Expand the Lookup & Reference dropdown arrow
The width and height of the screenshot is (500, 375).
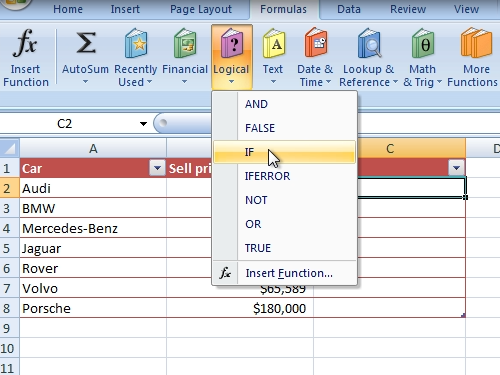(395, 82)
